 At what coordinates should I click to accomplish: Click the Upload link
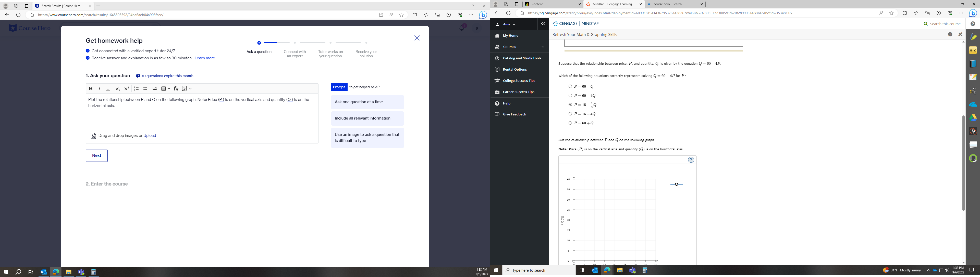pos(150,136)
